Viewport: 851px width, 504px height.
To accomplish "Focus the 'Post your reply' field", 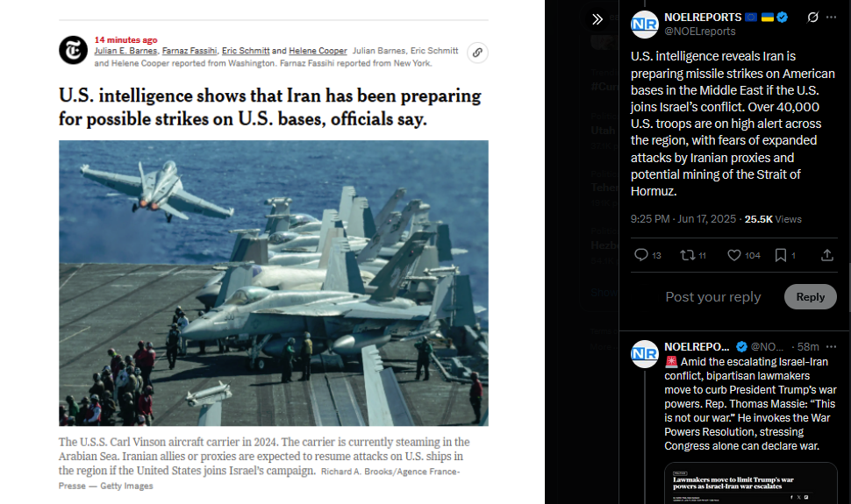I will (x=712, y=297).
